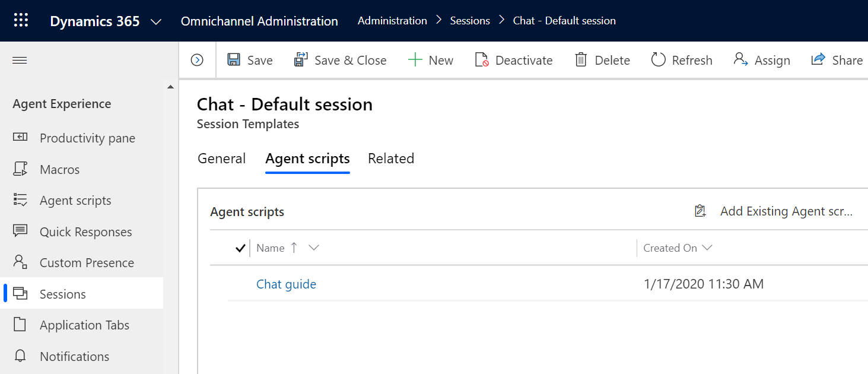
Task: Select the Agent scripts tab
Action: [307, 159]
